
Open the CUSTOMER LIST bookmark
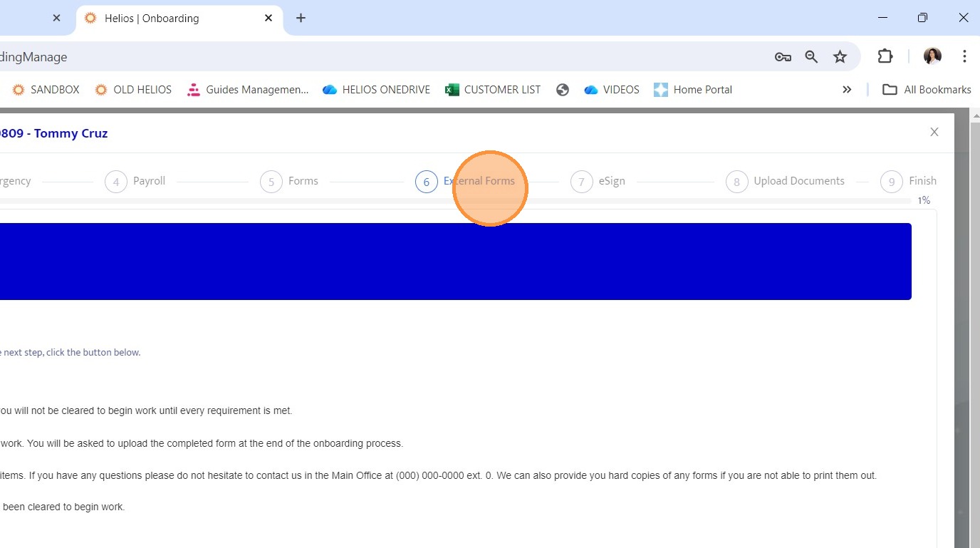493,90
